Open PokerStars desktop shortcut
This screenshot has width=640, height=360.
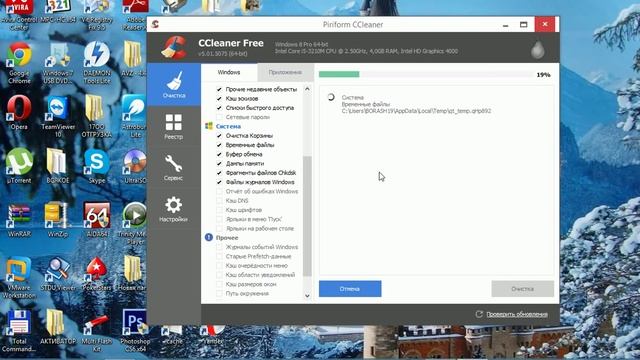97,273
